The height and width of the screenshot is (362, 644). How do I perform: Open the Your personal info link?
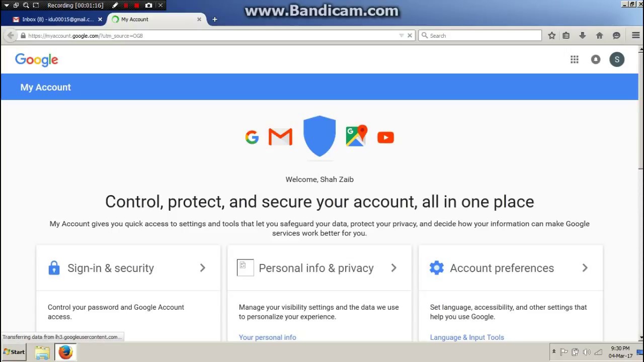(x=267, y=337)
